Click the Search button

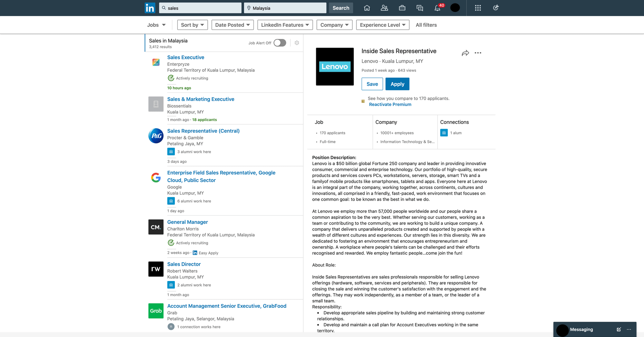tap(341, 8)
